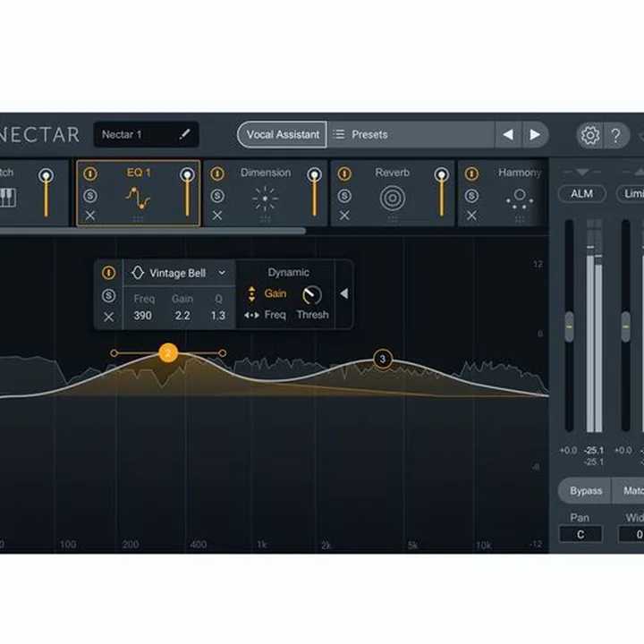The width and height of the screenshot is (644, 644).
Task: Click the Gain value 2.2
Action: click(x=182, y=316)
